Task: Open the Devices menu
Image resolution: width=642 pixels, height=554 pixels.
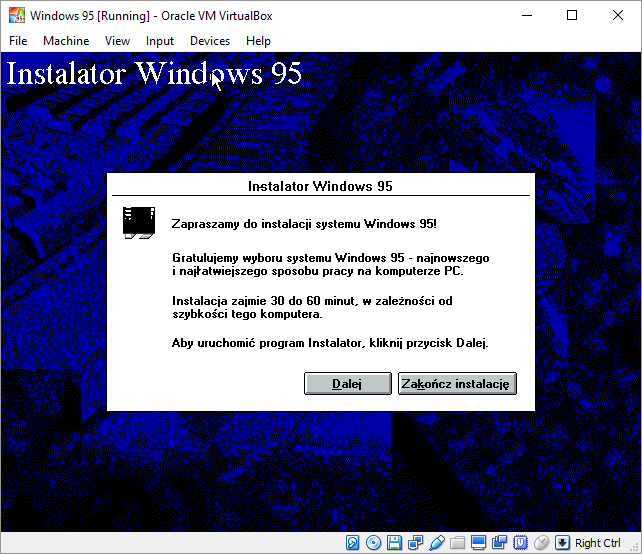Action: click(210, 41)
